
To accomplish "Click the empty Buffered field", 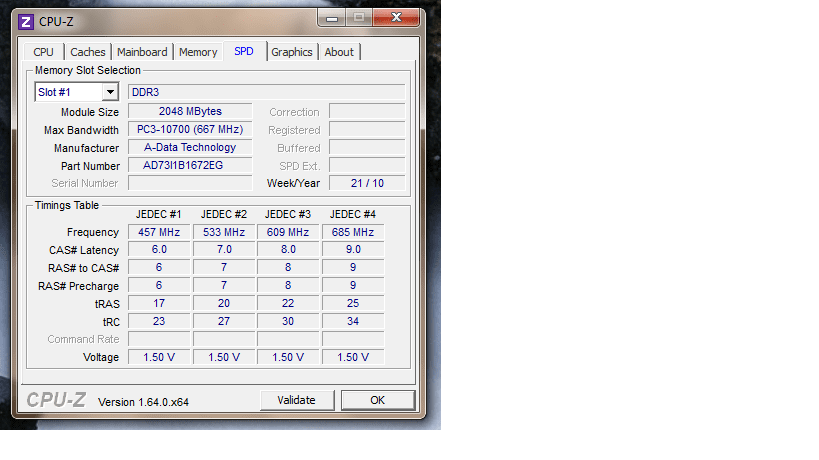I will coord(367,147).
